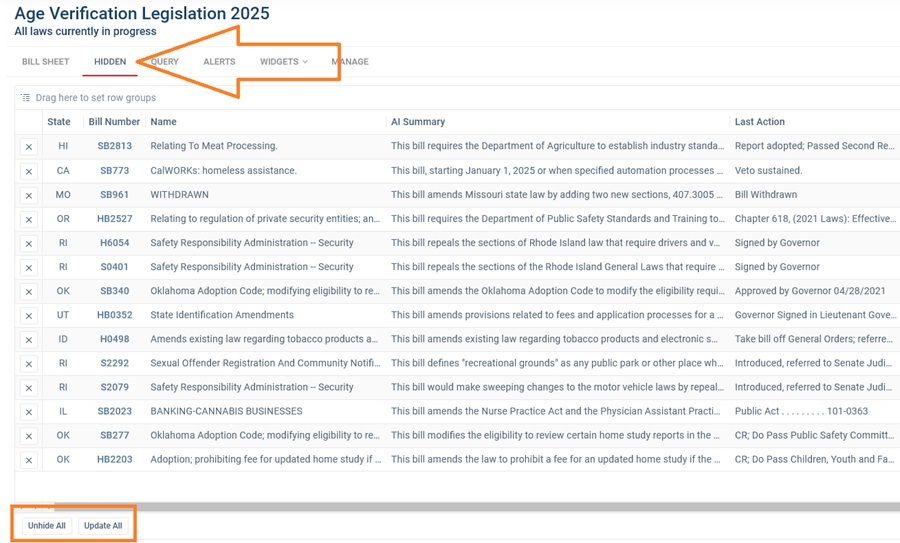The width and height of the screenshot is (900, 543).
Task: Click the Last Action column header
Action: (x=760, y=122)
